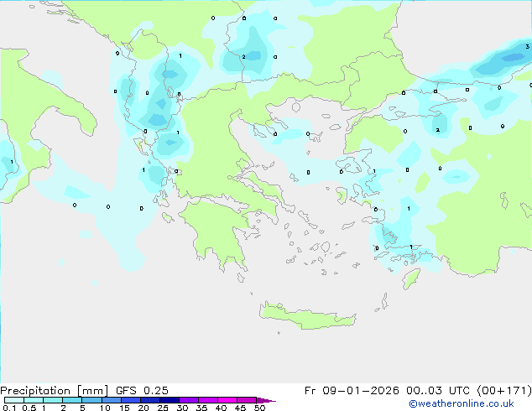Select the 45–50 mm legend swatch

[247, 400]
